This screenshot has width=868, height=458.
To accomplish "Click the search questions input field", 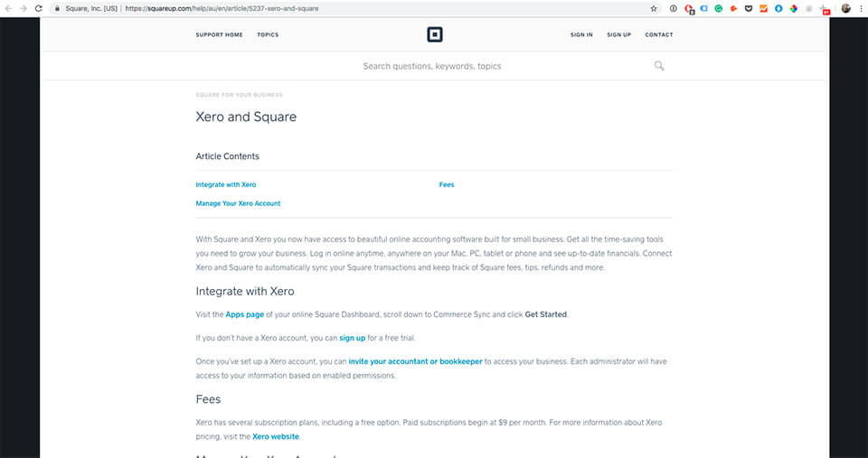I will [x=432, y=66].
